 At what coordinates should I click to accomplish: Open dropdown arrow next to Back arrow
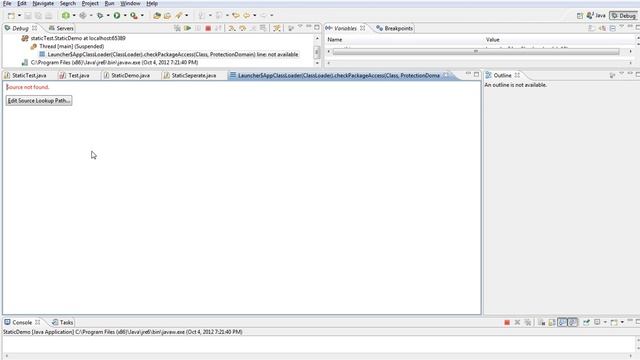click(x=254, y=16)
